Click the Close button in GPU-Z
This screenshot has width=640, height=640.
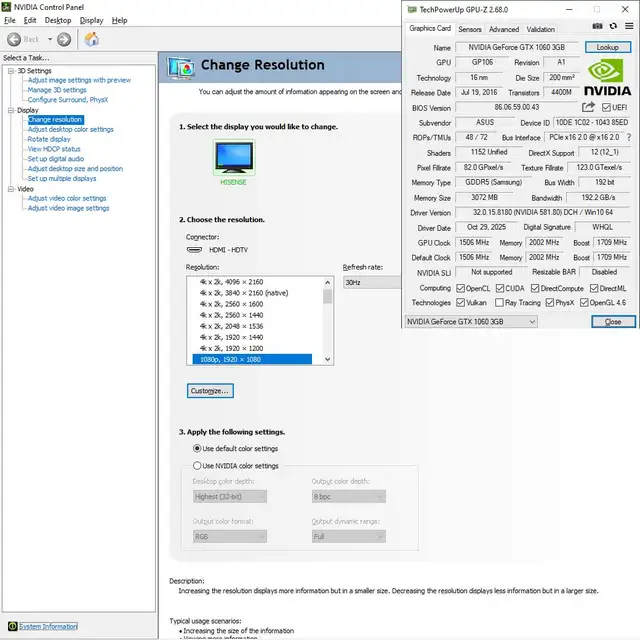[x=613, y=322]
